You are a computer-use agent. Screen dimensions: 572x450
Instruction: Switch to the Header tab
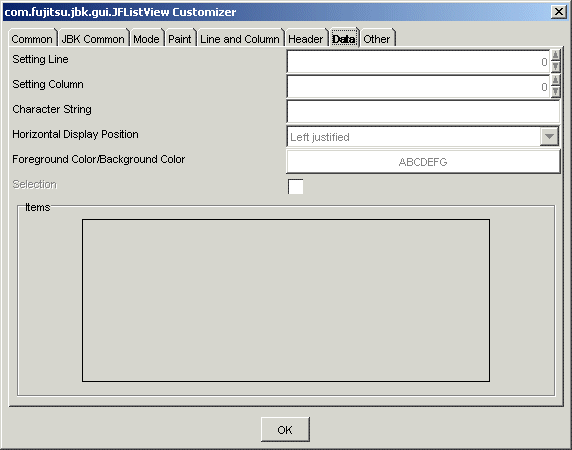[x=306, y=38]
